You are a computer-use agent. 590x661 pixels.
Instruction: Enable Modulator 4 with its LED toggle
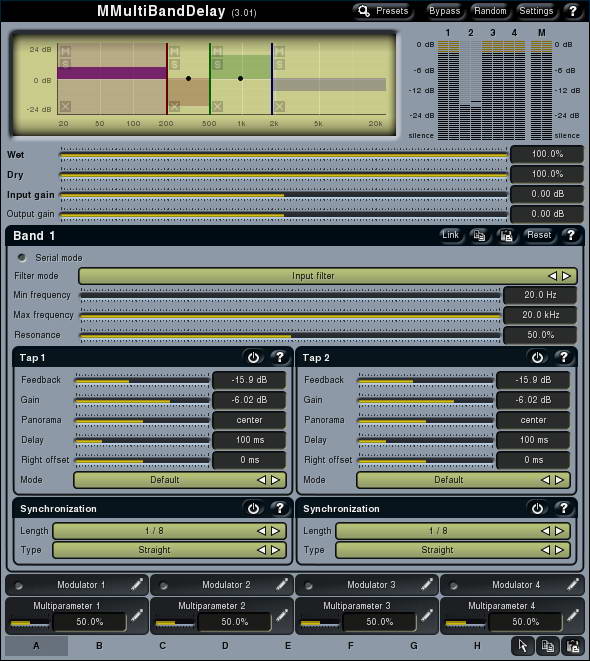coord(453,585)
